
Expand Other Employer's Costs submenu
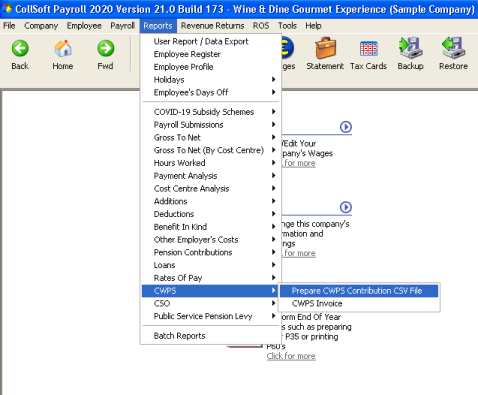pos(211,239)
